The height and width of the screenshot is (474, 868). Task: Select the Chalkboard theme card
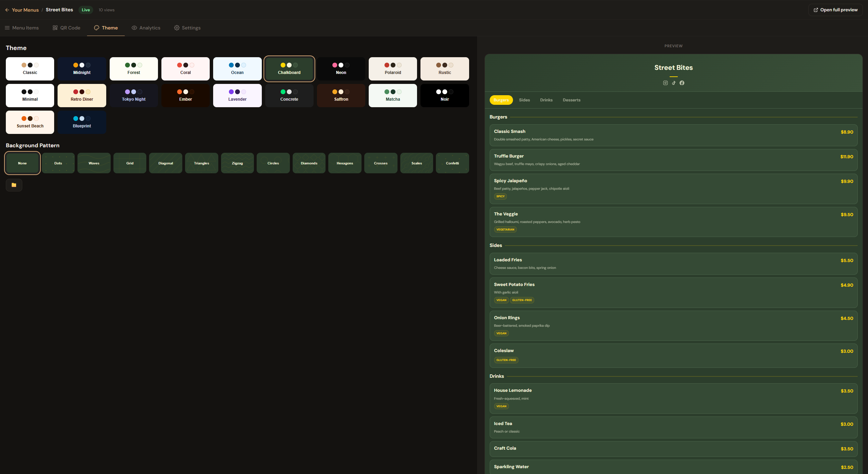pos(289,69)
